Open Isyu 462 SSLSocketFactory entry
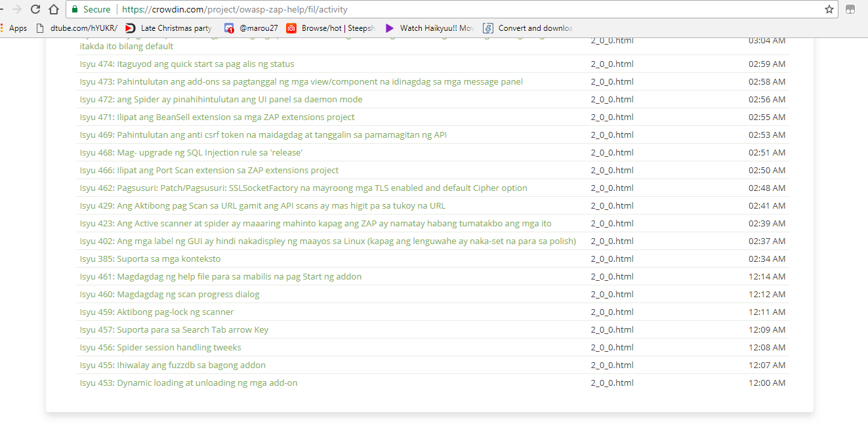Image resolution: width=868 pixels, height=437 pixels. coord(304,188)
